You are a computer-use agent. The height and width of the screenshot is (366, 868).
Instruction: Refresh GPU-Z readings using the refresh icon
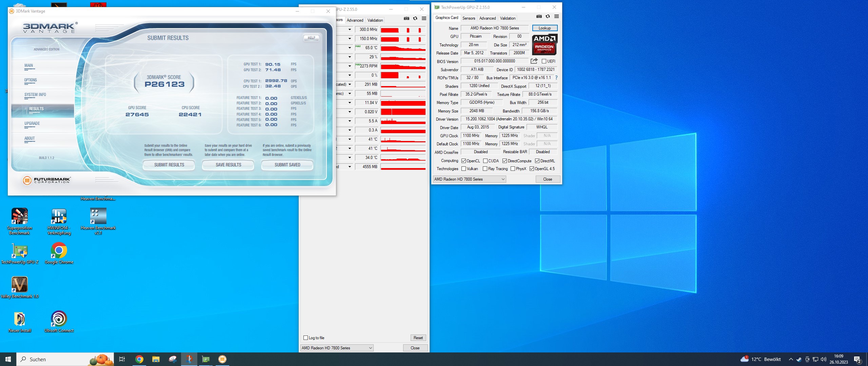click(547, 16)
